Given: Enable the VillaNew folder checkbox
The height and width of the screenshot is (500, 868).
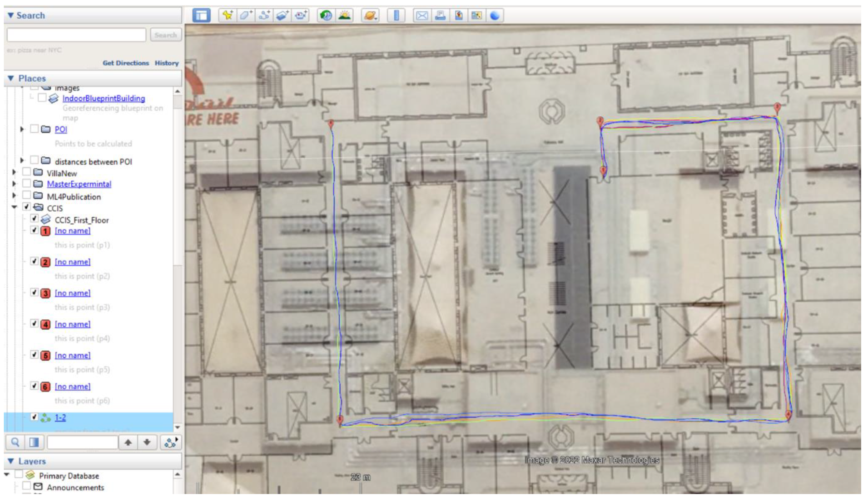Looking at the screenshot, I should coord(26,172).
